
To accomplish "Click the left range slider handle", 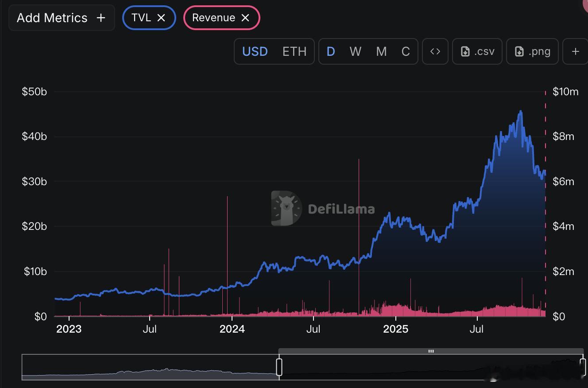I will coord(279,367).
